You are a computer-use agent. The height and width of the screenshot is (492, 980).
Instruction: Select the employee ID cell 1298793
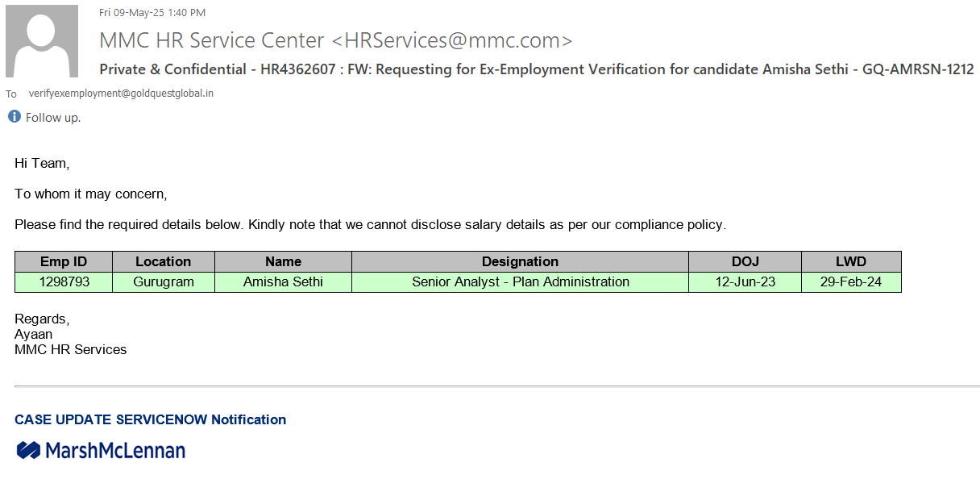click(x=64, y=282)
